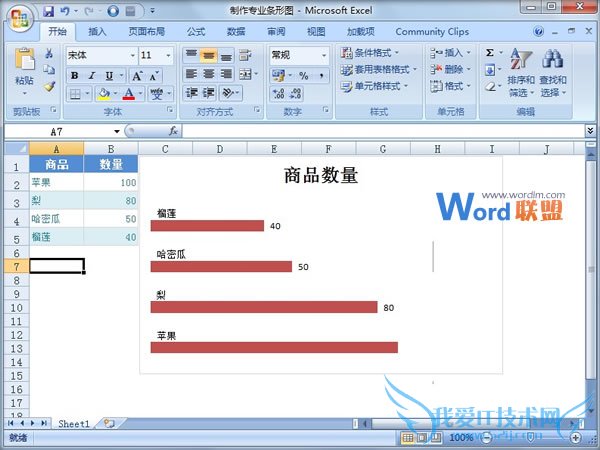600x450 pixels.
Task: Open Sort and Filter
Action: 520,73
